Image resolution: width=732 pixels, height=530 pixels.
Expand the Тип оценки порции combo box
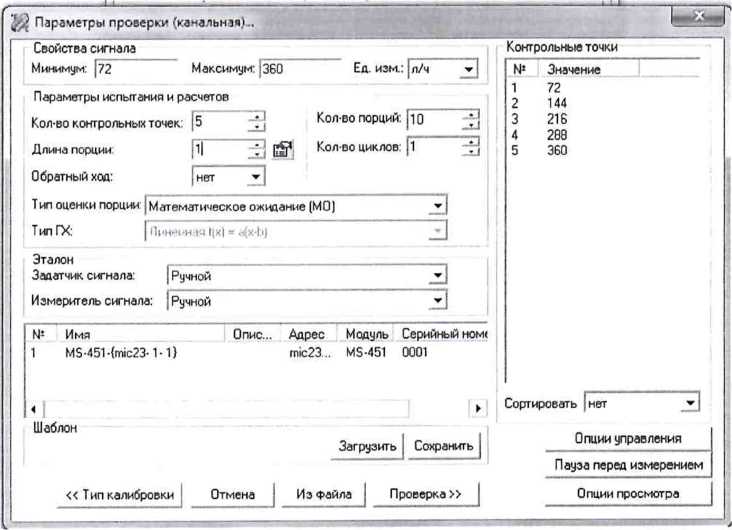click(x=437, y=206)
